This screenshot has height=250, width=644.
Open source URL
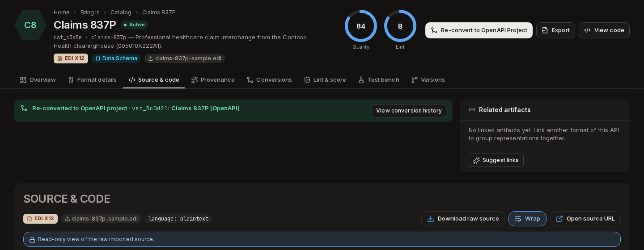coord(585,219)
